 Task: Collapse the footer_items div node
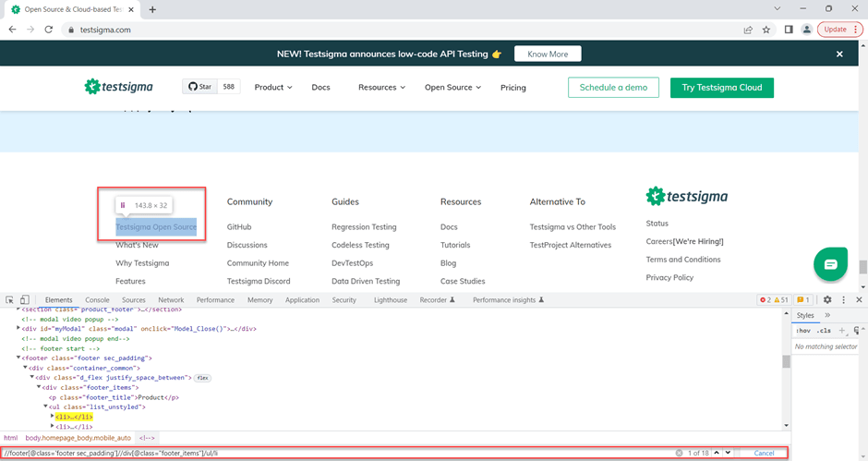(38, 387)
